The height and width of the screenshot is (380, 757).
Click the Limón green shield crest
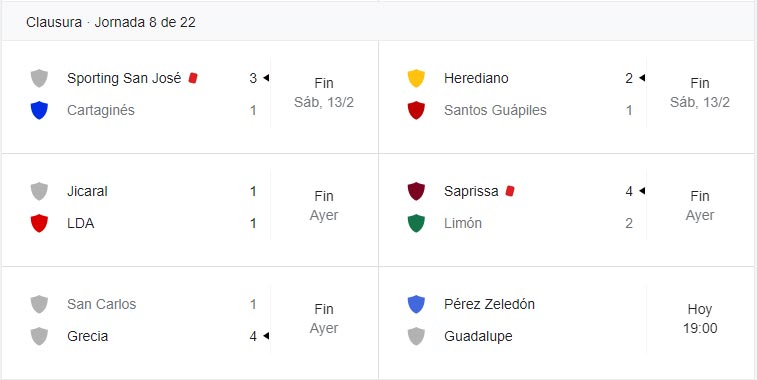click(416, 223)
